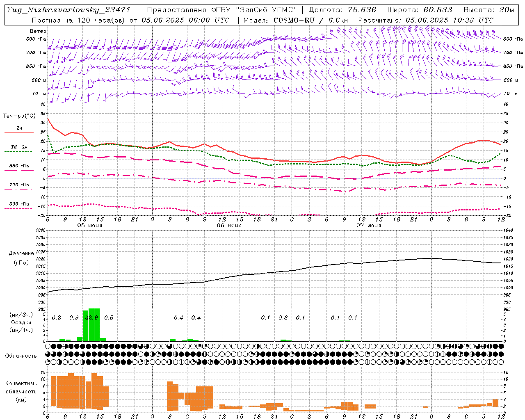The height and width of the screenshot is (420, 525).
Task: Click the Облачность panel label
Action: tap(21, 356)
